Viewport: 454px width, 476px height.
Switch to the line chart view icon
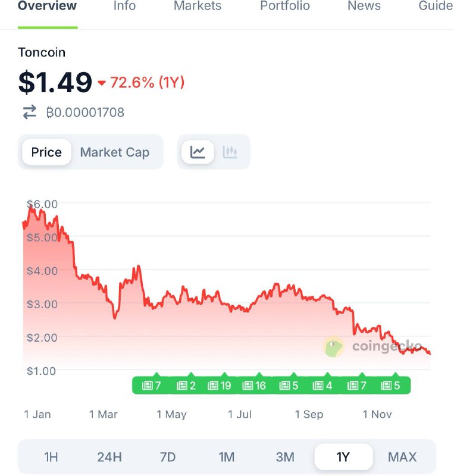point(198,152)
